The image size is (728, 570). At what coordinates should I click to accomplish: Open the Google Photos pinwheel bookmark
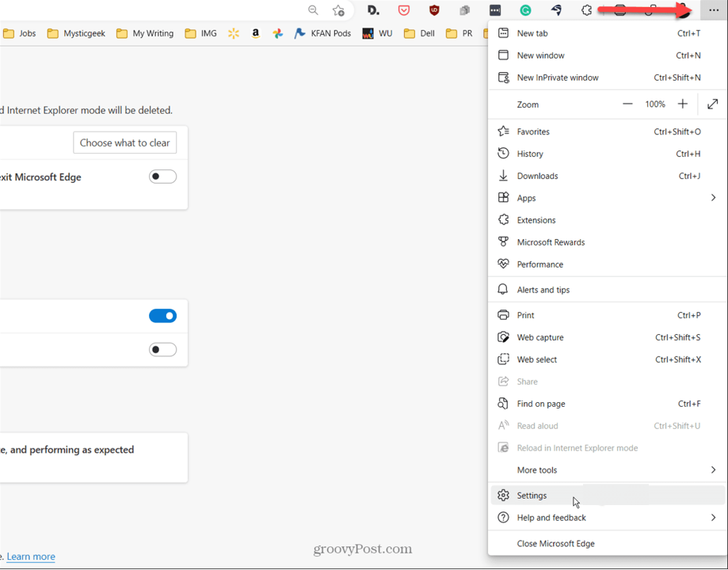coord(277,33)
